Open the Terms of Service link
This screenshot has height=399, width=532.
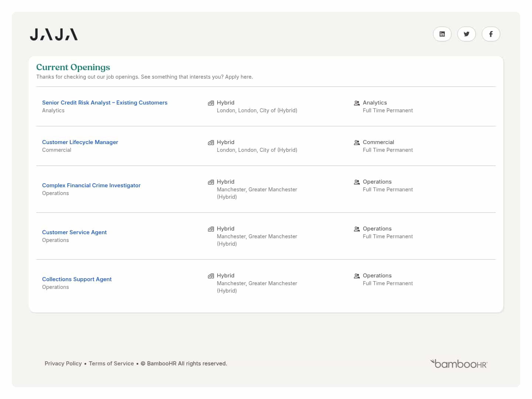tap(111, 364)
